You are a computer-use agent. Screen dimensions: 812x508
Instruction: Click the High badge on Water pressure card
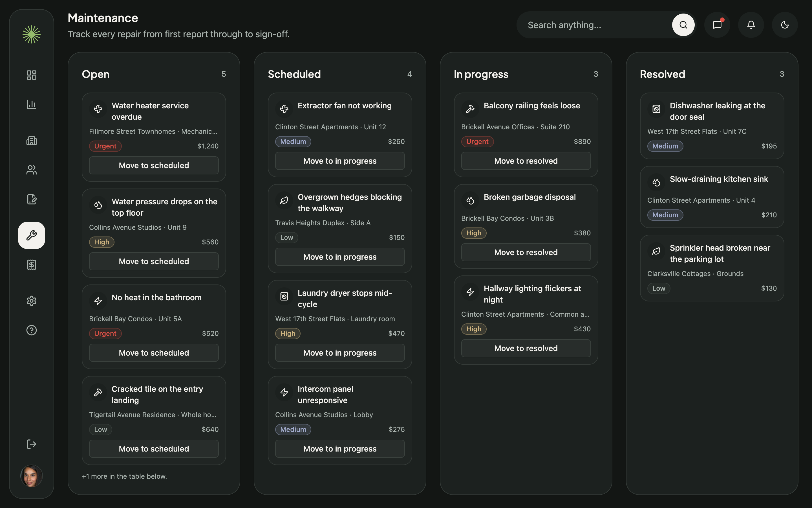pyautogui.click(x=102, y=242)
